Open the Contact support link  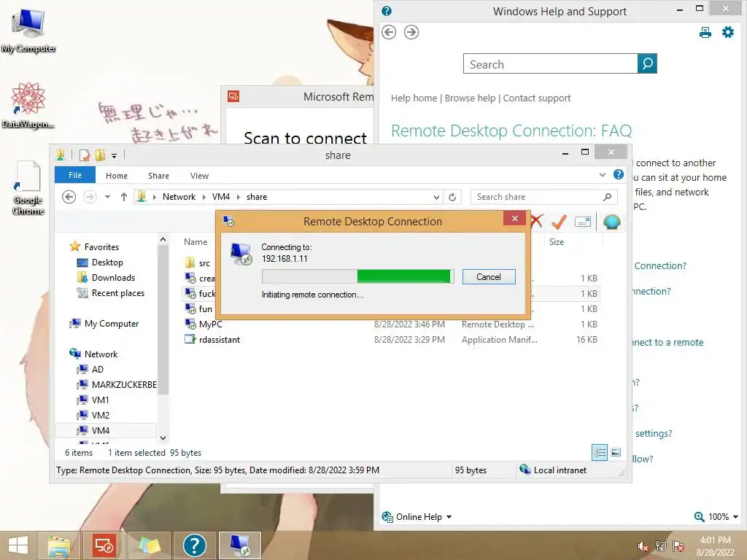click(x=536, y=98)
